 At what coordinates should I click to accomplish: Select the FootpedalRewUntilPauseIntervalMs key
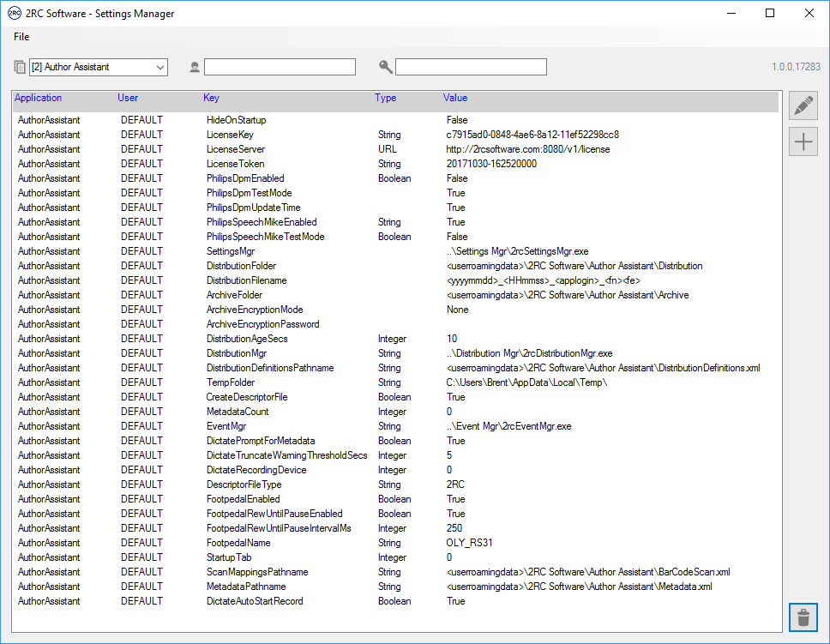(279, 528)
